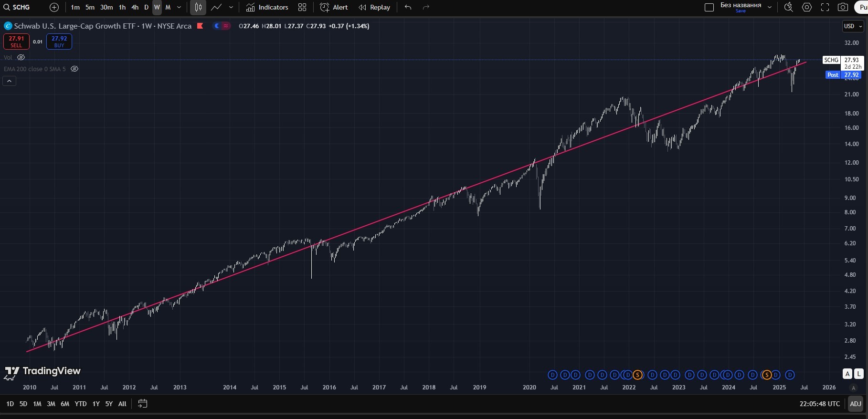Image resolution: width=868 pixels, height=419 pixels.
Task: Expand the timeframe intervals dropdown
Action: coord(179,7)
